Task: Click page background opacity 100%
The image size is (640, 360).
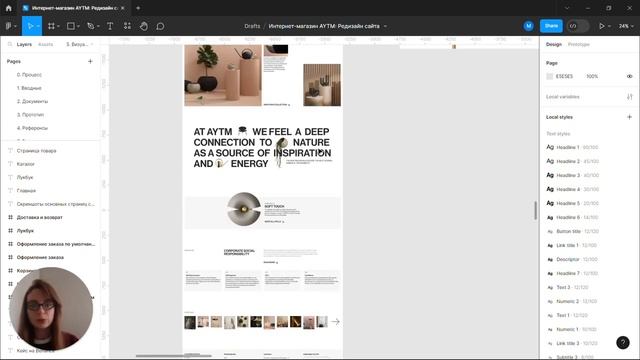Action: [x=592, y=76]
